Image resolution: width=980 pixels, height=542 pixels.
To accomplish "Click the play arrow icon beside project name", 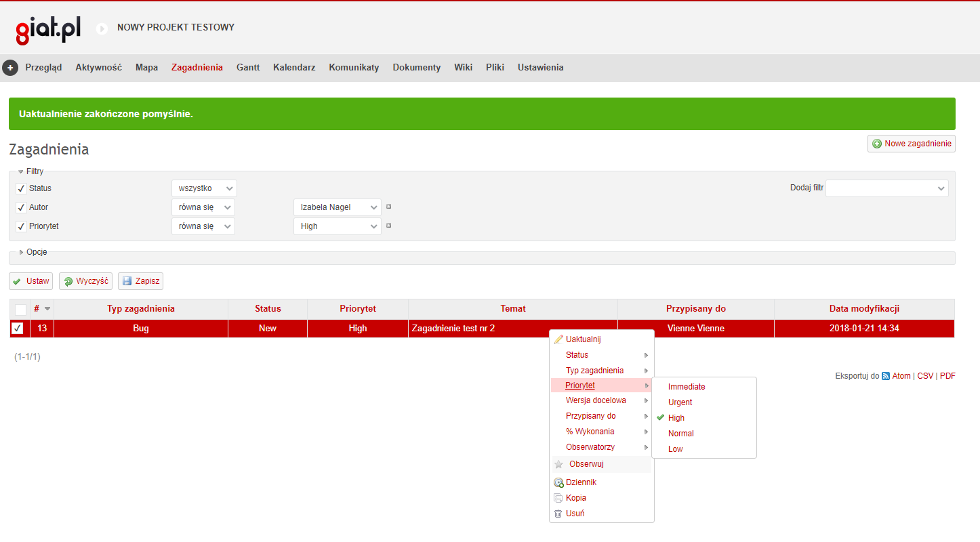I will (x=102, y=28).
